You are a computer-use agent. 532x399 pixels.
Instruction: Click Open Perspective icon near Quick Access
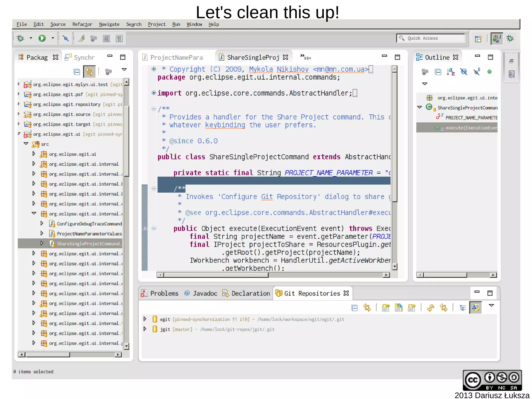[478, 39]
